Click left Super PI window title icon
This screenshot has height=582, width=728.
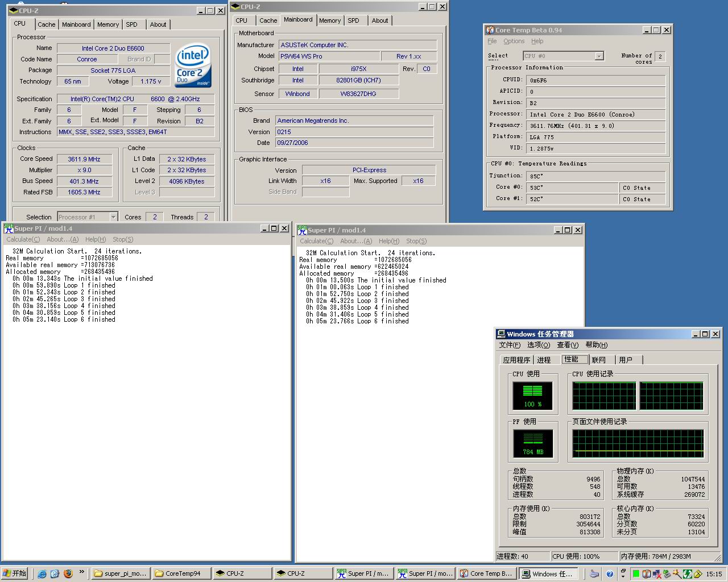9,228
